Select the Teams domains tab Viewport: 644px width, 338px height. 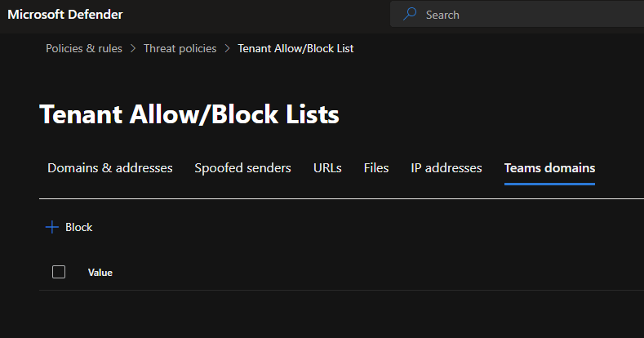[549, 168]
